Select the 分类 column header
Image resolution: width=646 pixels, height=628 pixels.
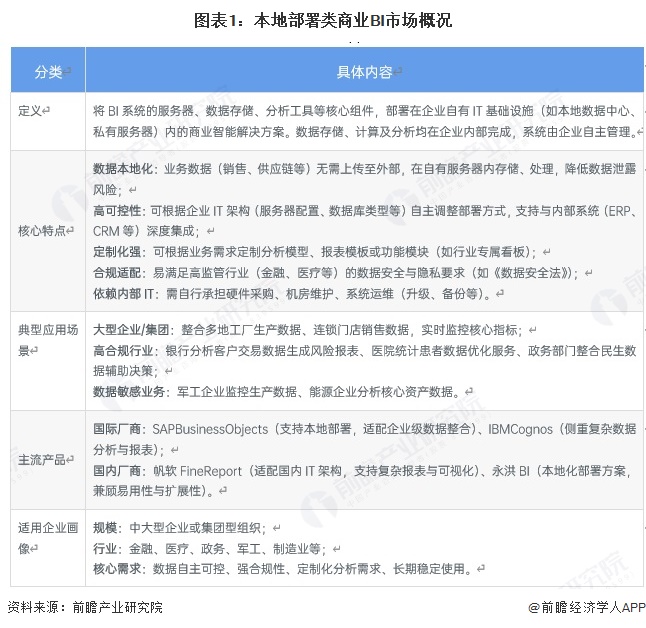tap(48, 72)
